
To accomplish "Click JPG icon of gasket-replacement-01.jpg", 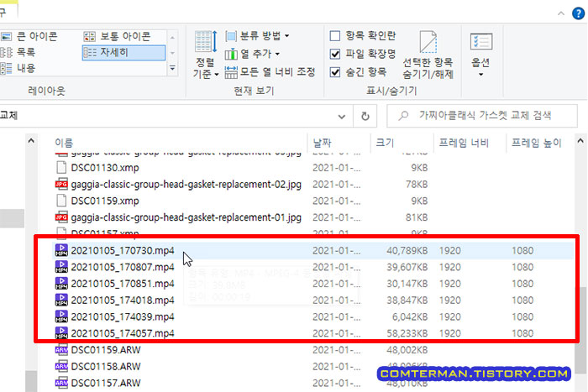I will coord(61,217).
